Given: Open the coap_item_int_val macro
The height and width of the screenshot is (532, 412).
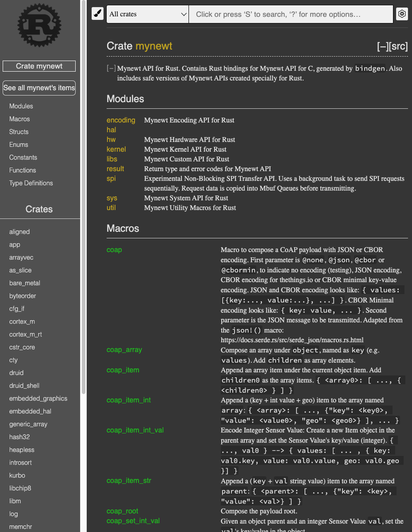Looking at the screenshot, I should pyautogui.click(x=135, y=430).
